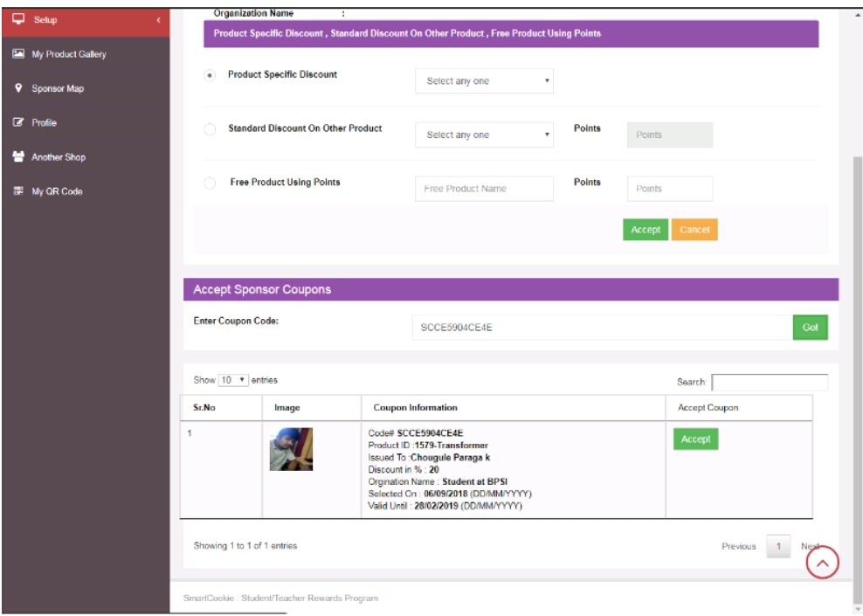
Task: Click the Another Shop people icon
Action: click(18, 157)
